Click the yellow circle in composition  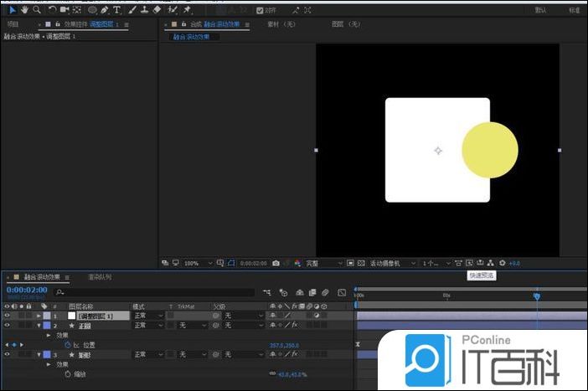click(x=490, y=150)
